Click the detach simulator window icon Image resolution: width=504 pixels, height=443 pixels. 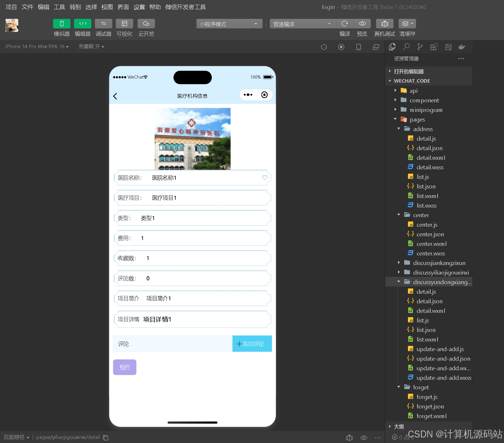(x=376, y=47)
